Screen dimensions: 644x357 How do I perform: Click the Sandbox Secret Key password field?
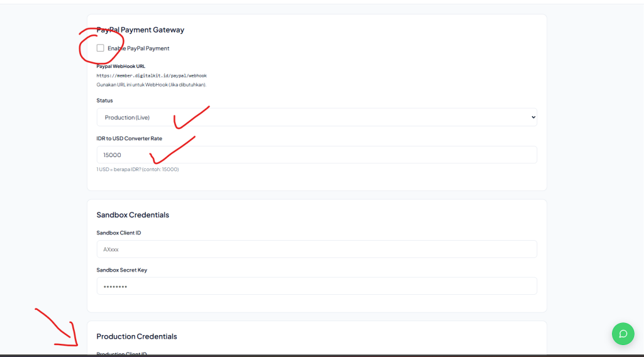coord(316,286)
